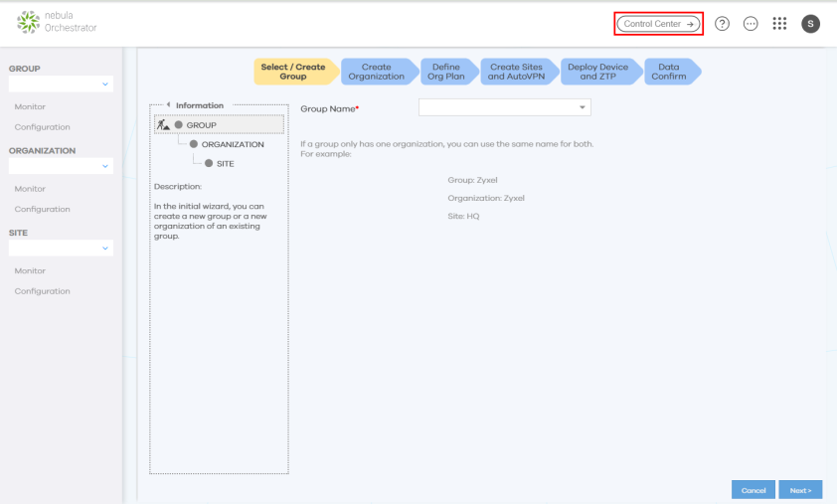Open the ORGANIZATION selector in sidebar
Screen dimensions: 837x504
point(61,167)
